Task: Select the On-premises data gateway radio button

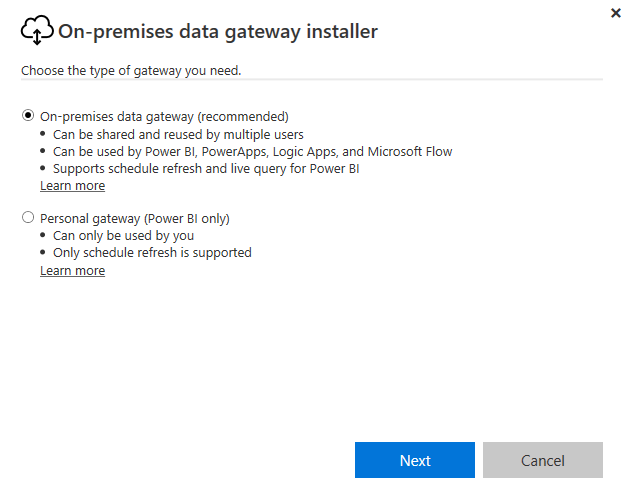Action: coord(28,116)
